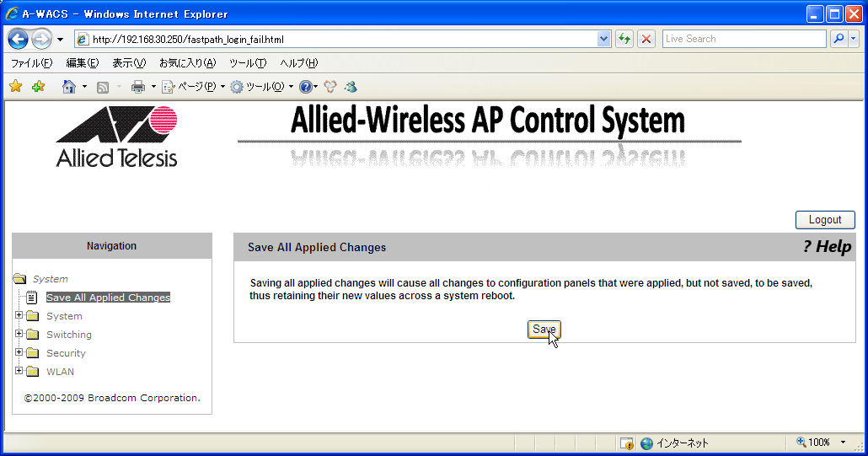The image size is (868, 456).
Task: Open the ツール(O) toolbar gear menu
Action: pyautogui.click(x=261, y=87)
